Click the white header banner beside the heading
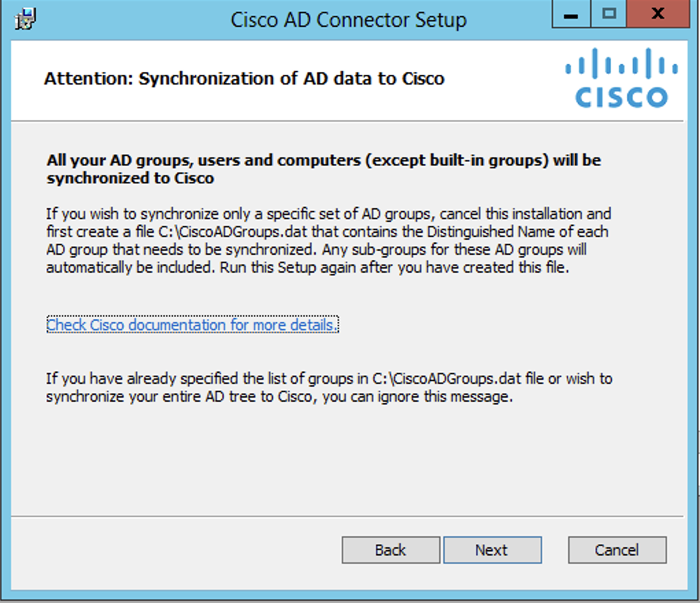Viewport: 700px width, 603px height. (x=500, y=80)
